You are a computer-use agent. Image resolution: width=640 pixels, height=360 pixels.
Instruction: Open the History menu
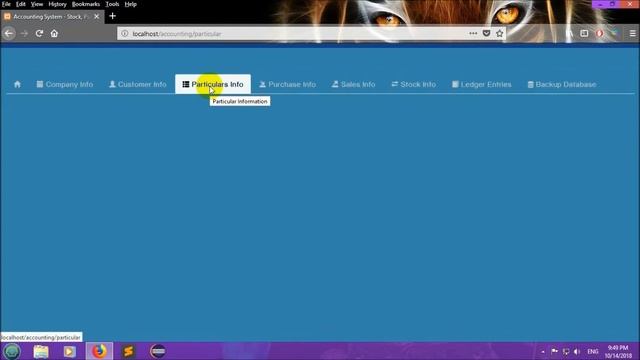(x=57, y=4)
